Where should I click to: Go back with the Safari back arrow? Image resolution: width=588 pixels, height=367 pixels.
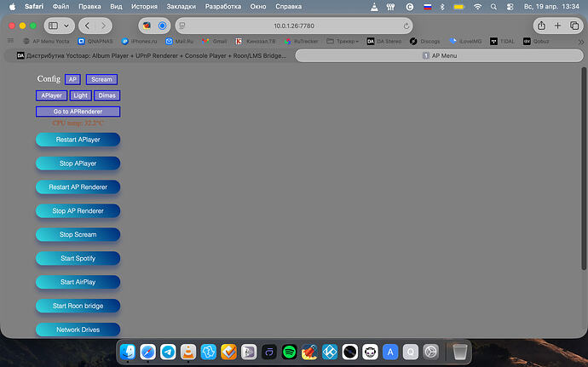coord(87,26)
